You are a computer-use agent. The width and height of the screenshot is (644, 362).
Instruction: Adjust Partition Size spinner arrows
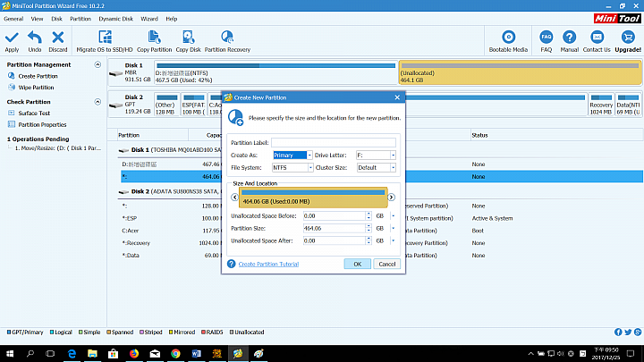pos(369,228)
